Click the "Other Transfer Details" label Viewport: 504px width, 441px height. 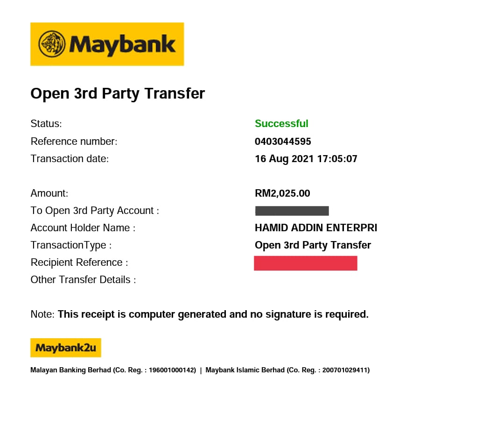83,280
